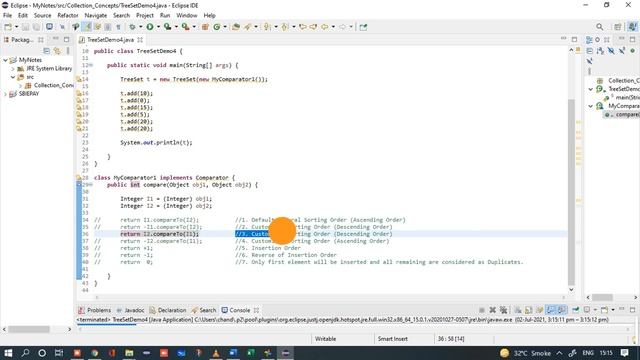Click the Debug bug icon in the toolbar
Image resolution: width=640 pixels, height=360 pixels.
tap(132, 27)
